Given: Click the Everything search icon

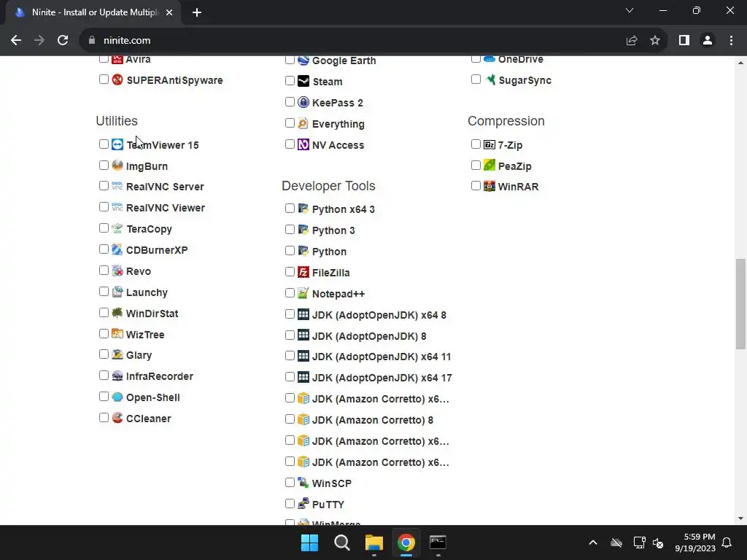Looking at the screenshot, I should point(303,123).
